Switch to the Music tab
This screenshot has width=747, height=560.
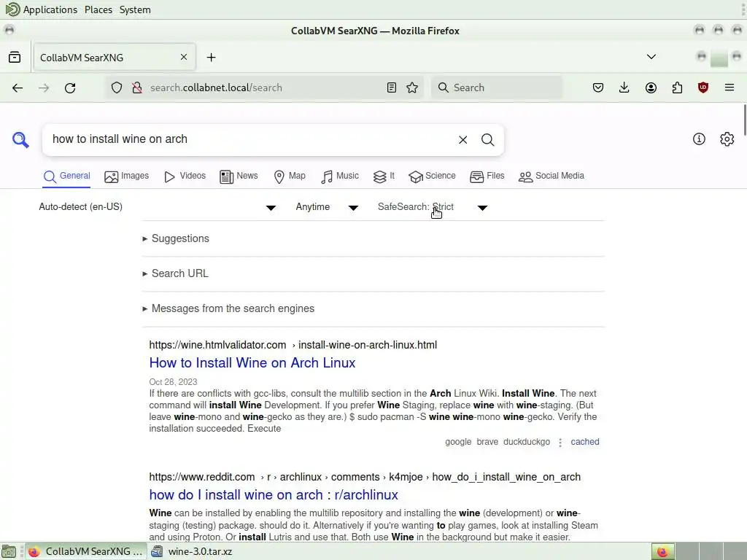(340, 176)
